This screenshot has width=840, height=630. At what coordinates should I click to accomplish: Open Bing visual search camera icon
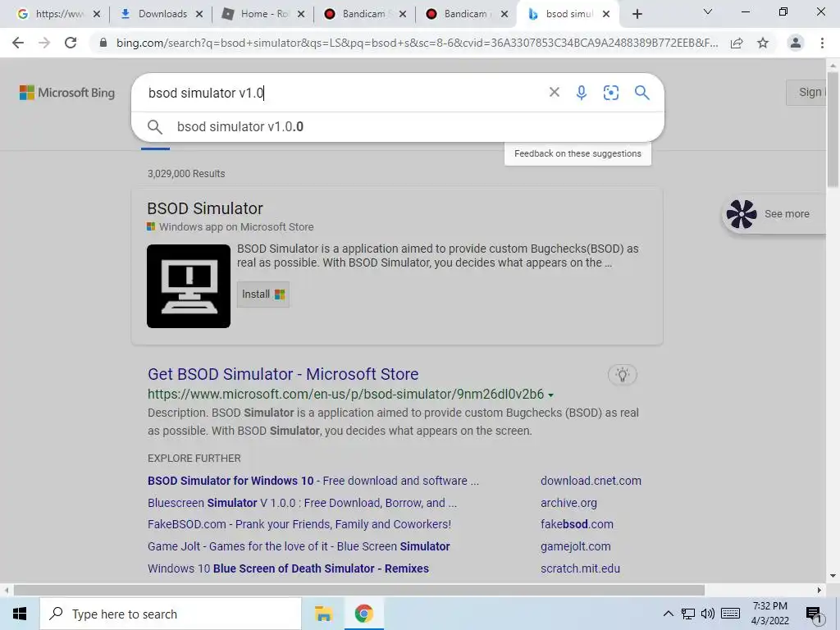[610, 93]
